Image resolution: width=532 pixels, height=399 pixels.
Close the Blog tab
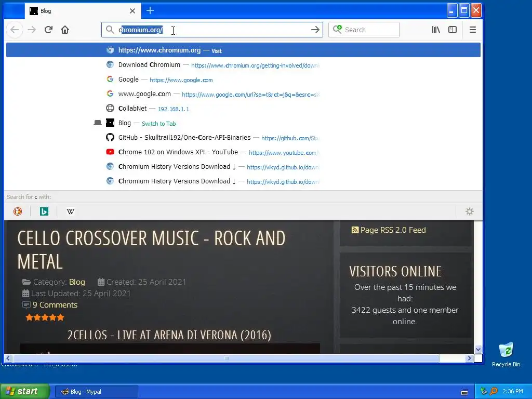[x=132, y=11]
